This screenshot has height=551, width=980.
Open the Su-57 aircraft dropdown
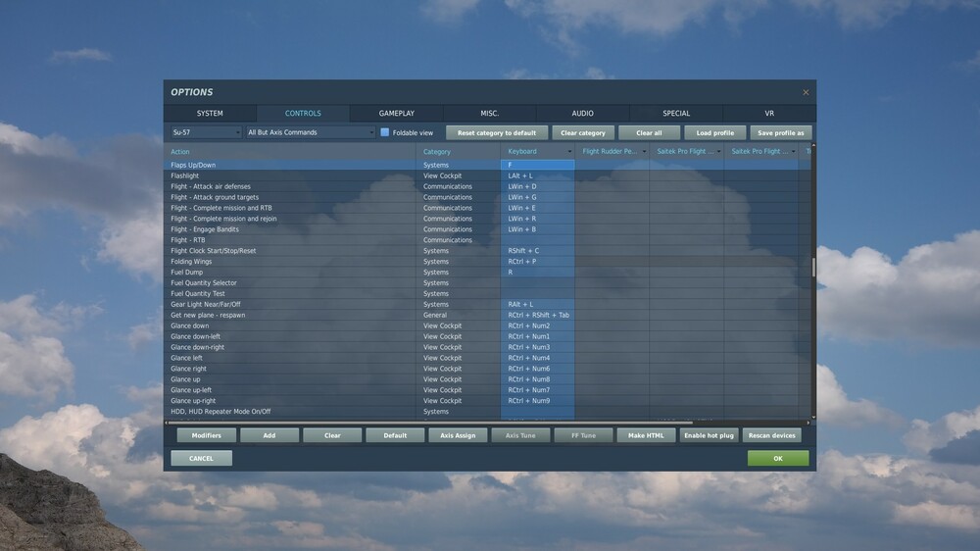pyautogui.click(x=206, y=132)
